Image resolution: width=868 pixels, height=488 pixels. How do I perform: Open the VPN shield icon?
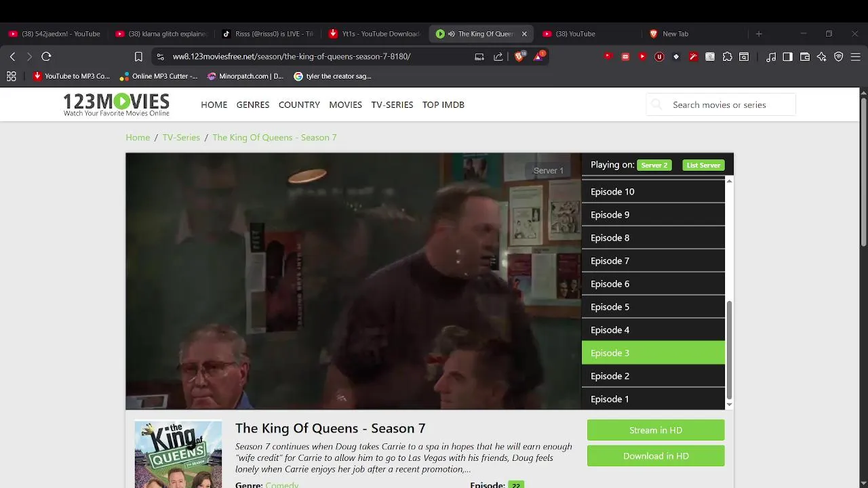(x=839, y=57)
